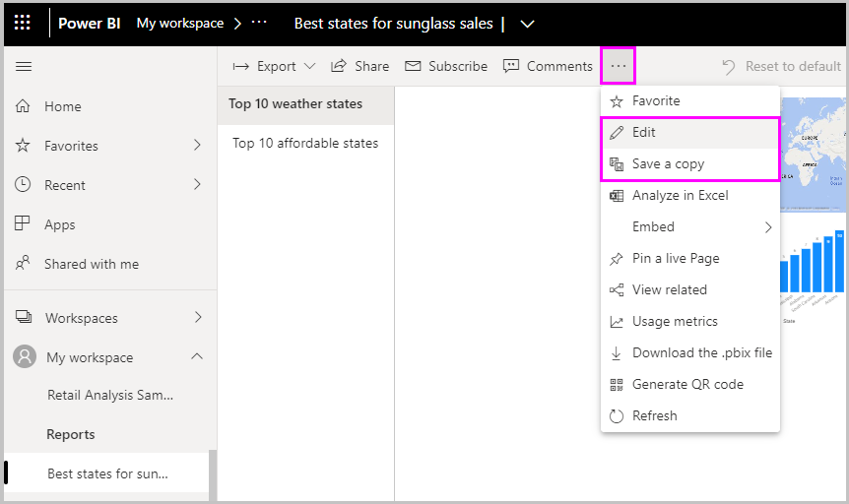Expand the Embed submenu arrow
The image size is (849, 504).
click(768, 226)
